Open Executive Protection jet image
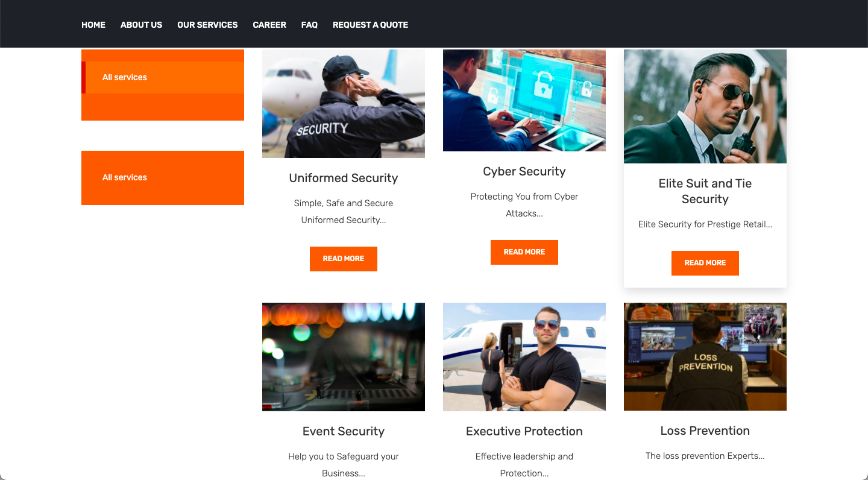 (524, 357)
